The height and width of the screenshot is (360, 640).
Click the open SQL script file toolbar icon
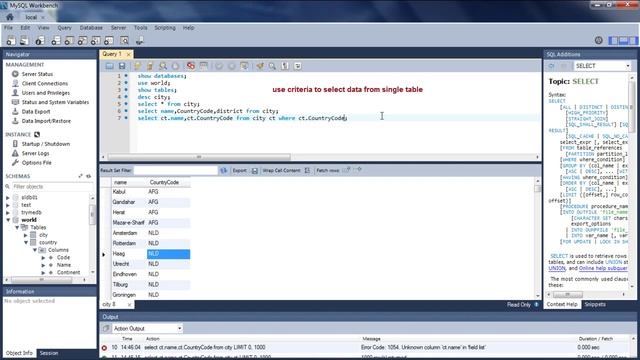pyautogui.click(x=24, y=40)
